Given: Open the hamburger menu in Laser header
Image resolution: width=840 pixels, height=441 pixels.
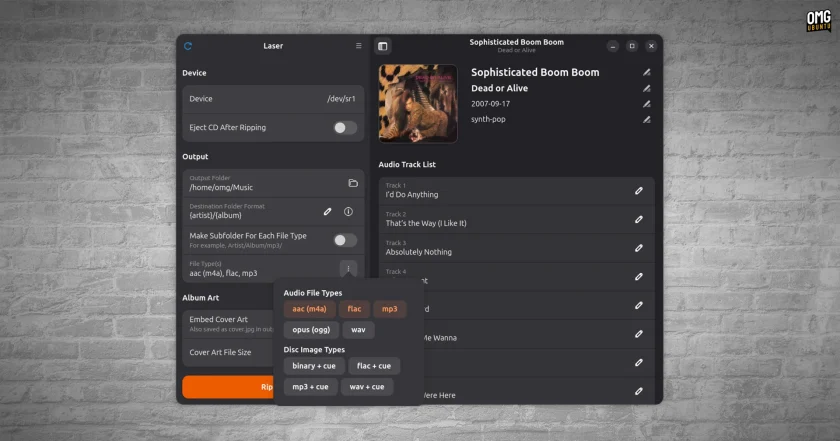Looking at the screenshot, I should pos(358,46).
